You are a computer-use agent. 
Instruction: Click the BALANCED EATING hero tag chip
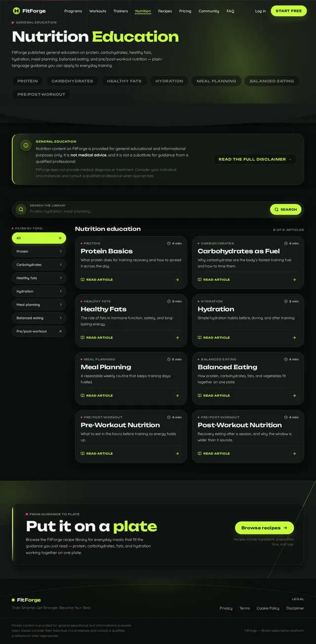pyautogui.click(x=272, y=81)
